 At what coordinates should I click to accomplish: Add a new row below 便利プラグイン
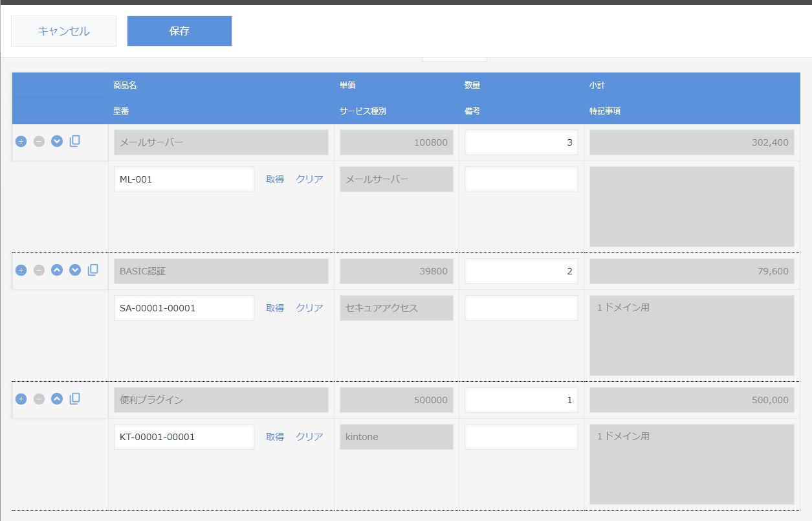(21, 399)
